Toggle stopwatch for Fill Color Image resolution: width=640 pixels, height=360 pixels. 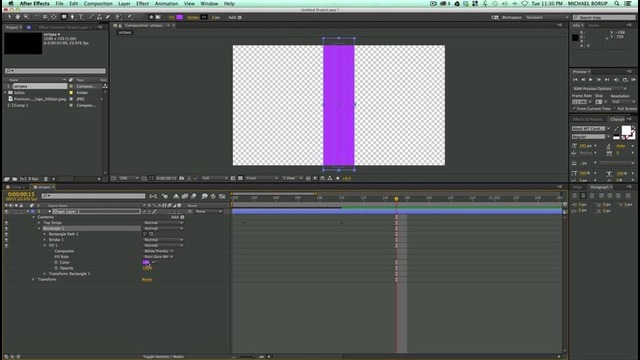click(56, 262)
